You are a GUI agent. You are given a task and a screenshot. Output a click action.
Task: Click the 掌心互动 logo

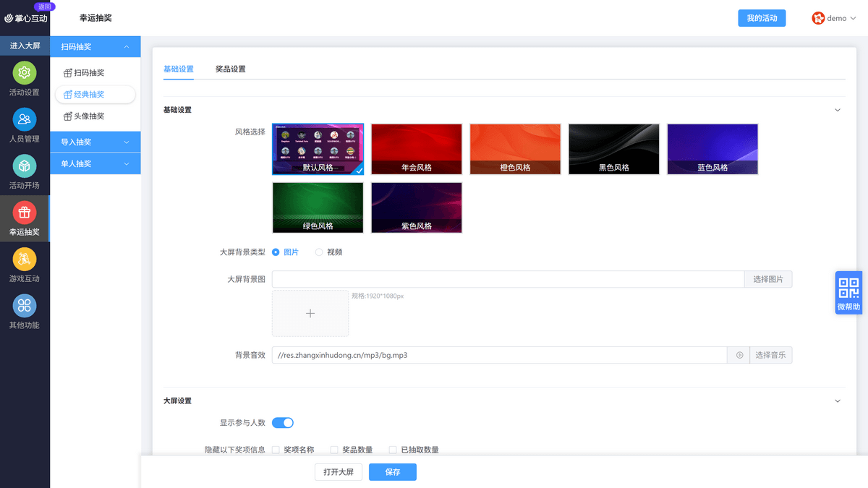[25, 18]
